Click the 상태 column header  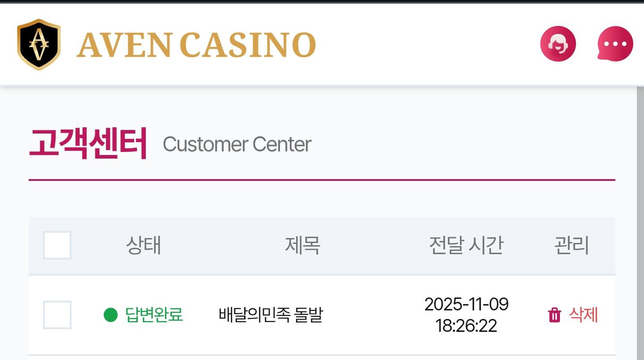click(x=144, y=245)
